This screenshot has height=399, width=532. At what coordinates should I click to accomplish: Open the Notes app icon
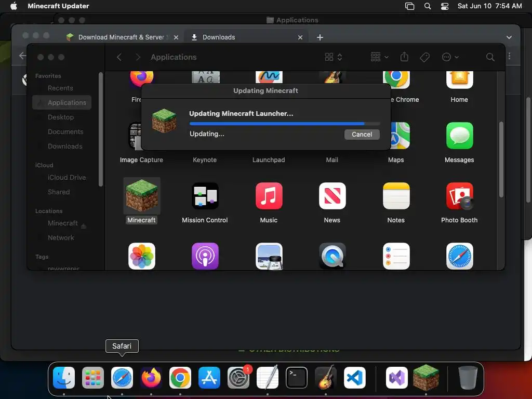396,196
